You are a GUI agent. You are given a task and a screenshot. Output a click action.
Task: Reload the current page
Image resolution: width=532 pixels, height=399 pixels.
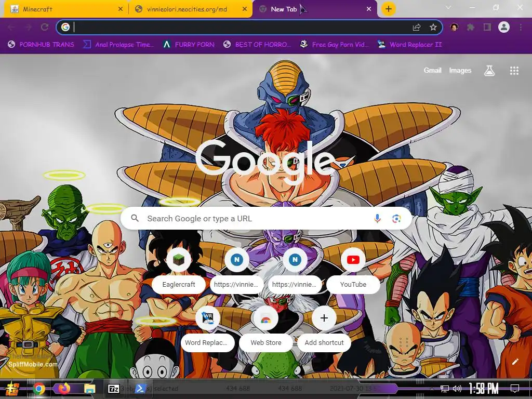point(45,27)
